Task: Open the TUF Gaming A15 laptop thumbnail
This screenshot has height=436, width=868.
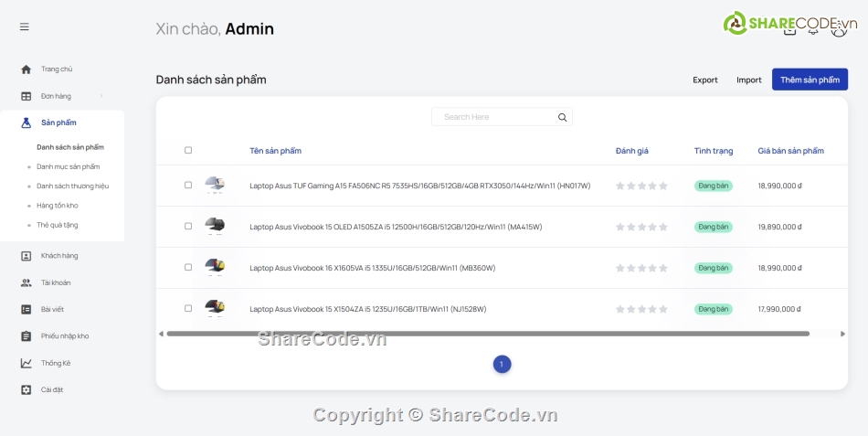Action: pos(215,185)
